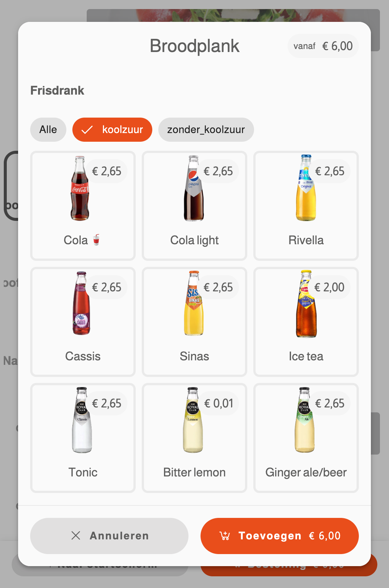Enable the zonder_koolzuur filter
The image size is (389, 588).
click(x=206, y=130)
